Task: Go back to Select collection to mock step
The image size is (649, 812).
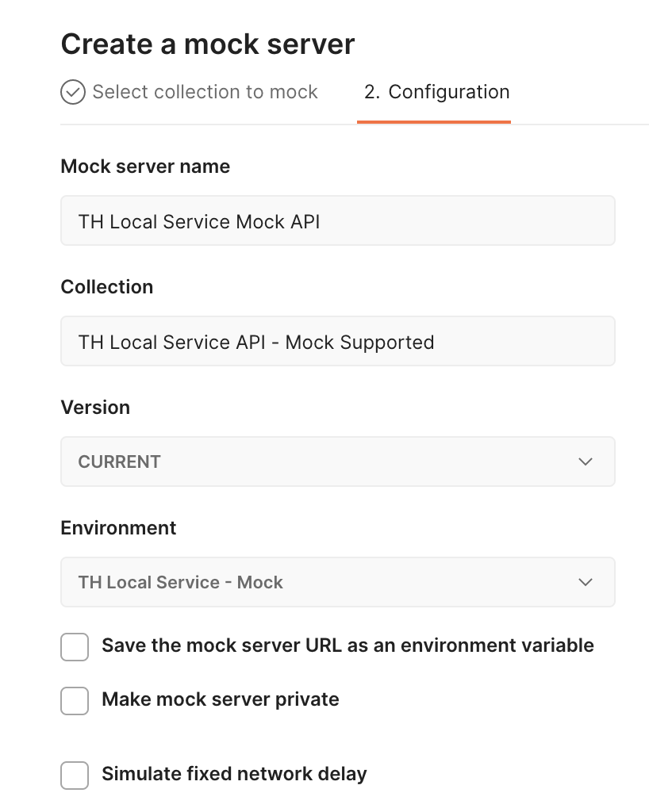Action: click(205, 92)
